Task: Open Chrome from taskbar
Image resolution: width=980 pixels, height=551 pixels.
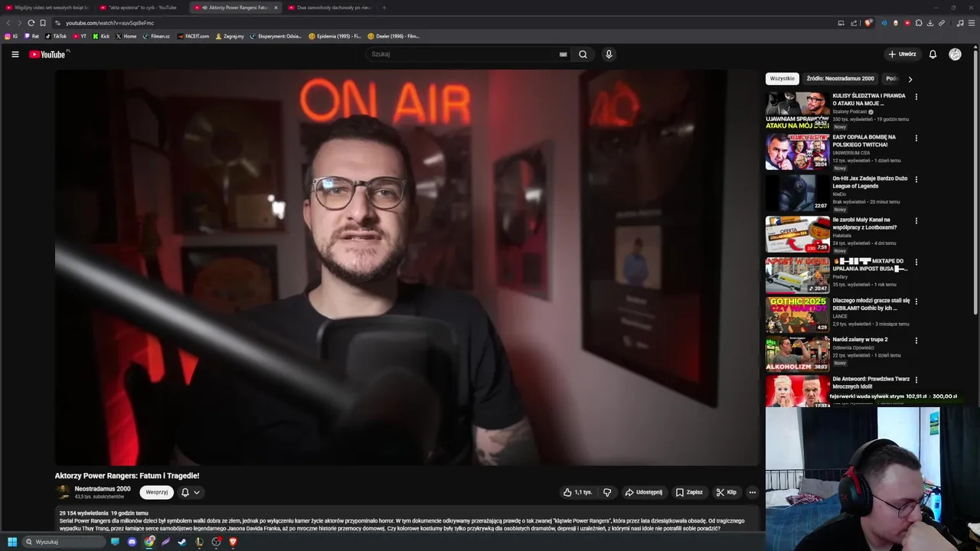Action: [149, 542]
